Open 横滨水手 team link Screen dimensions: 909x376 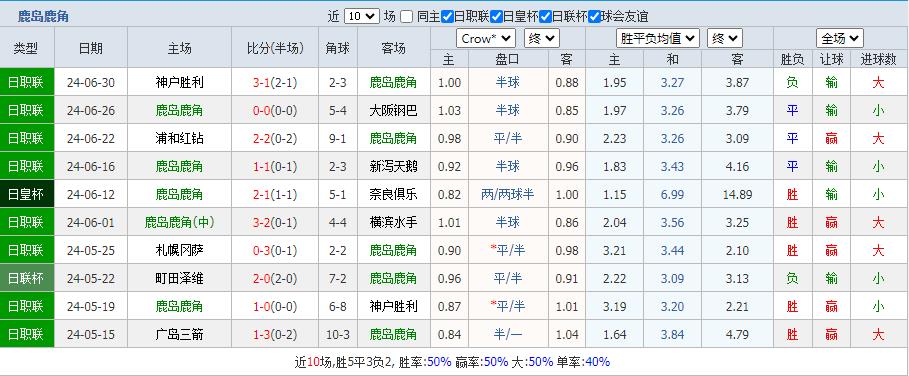(394, 222)
